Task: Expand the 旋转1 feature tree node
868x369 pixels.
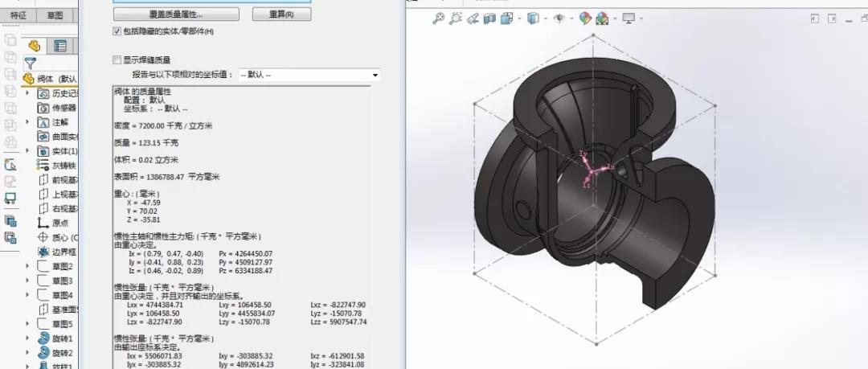Action: pyautogui.click(x=27, y=338)
